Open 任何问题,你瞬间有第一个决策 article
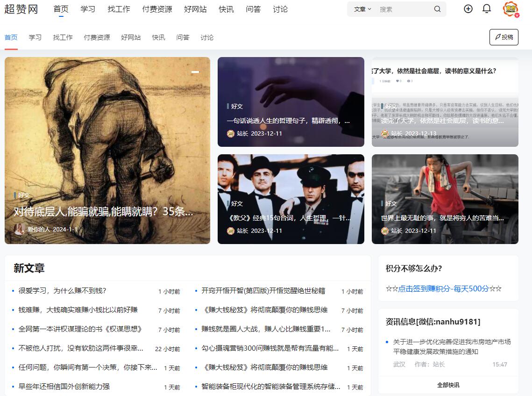This screenshot has width=532, height=396. pos(88,367)
